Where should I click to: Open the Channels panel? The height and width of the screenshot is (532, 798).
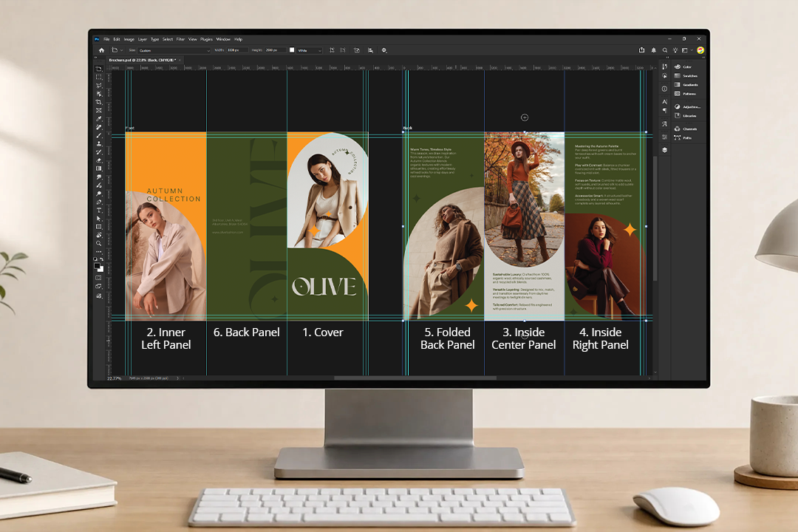tap(686, 129)
